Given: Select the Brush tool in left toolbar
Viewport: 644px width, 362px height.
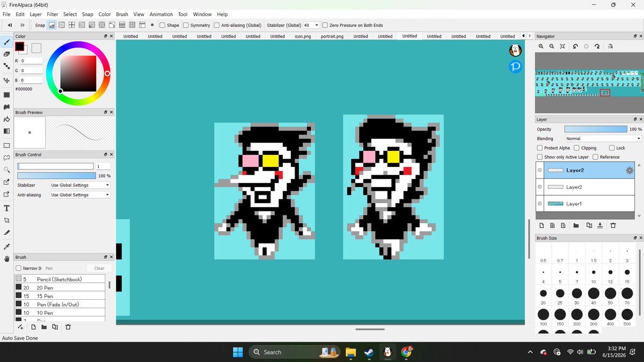Looking at the screenshot, I should tap(6, 41).
